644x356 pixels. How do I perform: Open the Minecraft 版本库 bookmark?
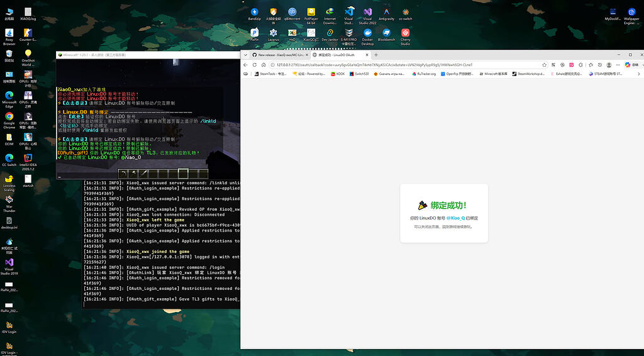[x=493, y=74]
